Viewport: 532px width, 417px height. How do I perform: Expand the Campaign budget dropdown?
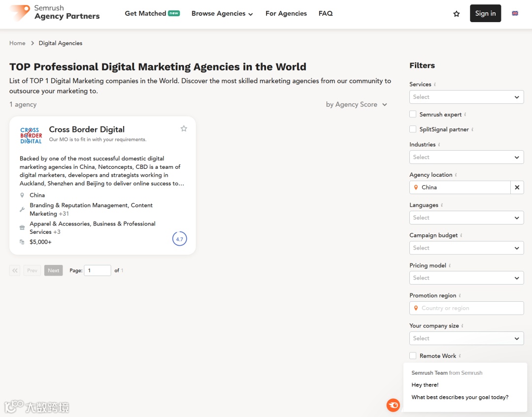point(466,248)
